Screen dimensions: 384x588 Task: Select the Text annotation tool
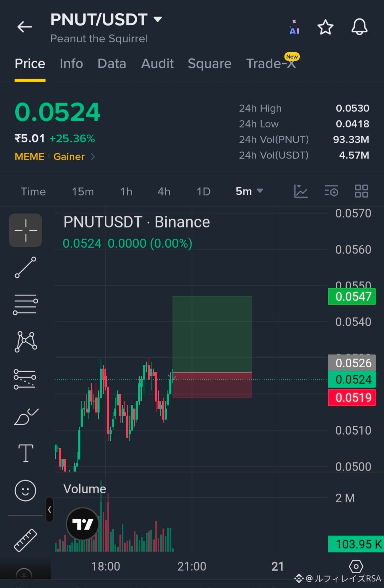coord(26,453)
